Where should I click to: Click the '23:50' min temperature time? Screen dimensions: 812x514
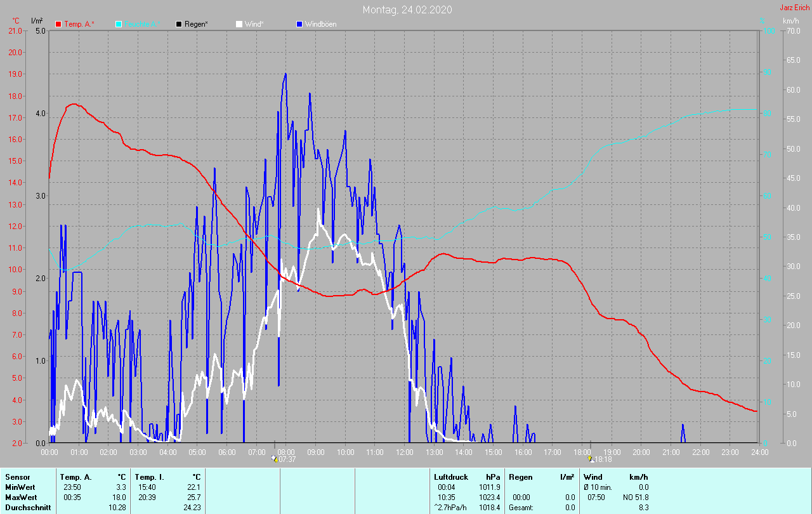point(72,487)
